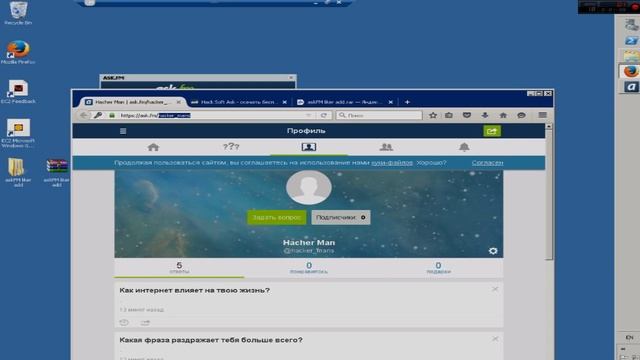Viewport: 640px width, 360px height.
Task: Click the EN language indicator
Action: [629, 338]
